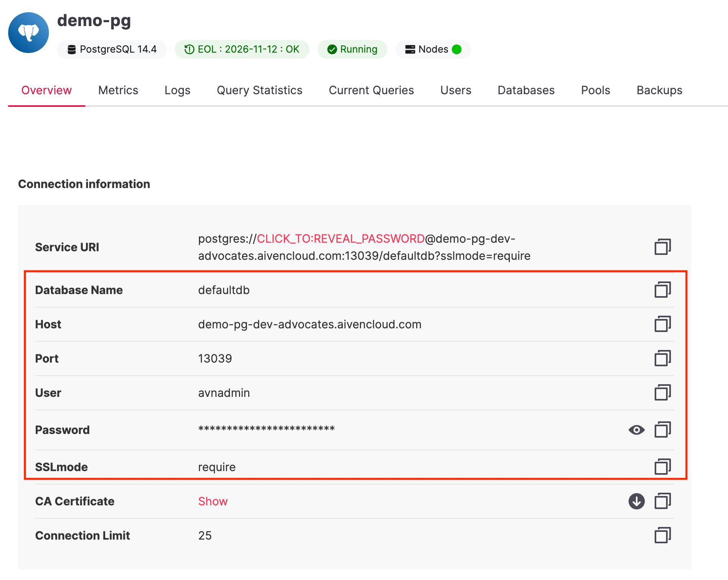Copy the User name avnadmin
Viewport: 728px width, 580px height.
[662, 392]
